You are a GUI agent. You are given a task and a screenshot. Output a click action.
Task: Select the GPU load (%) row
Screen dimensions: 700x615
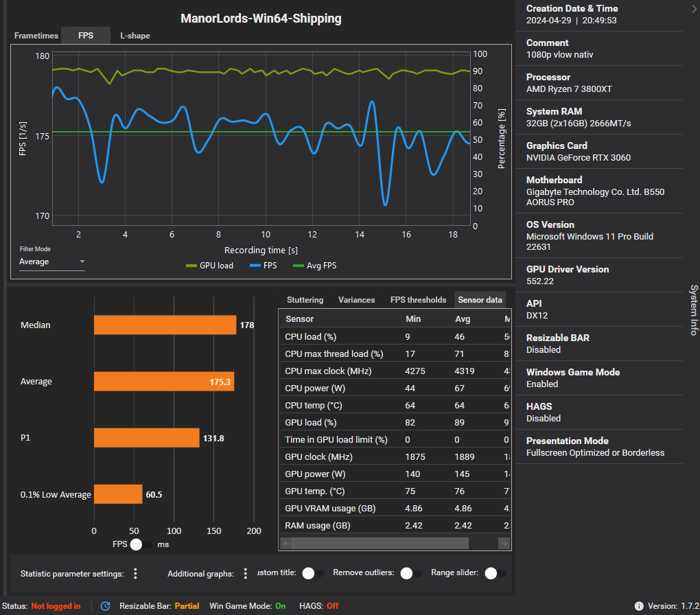click(395, 423)
